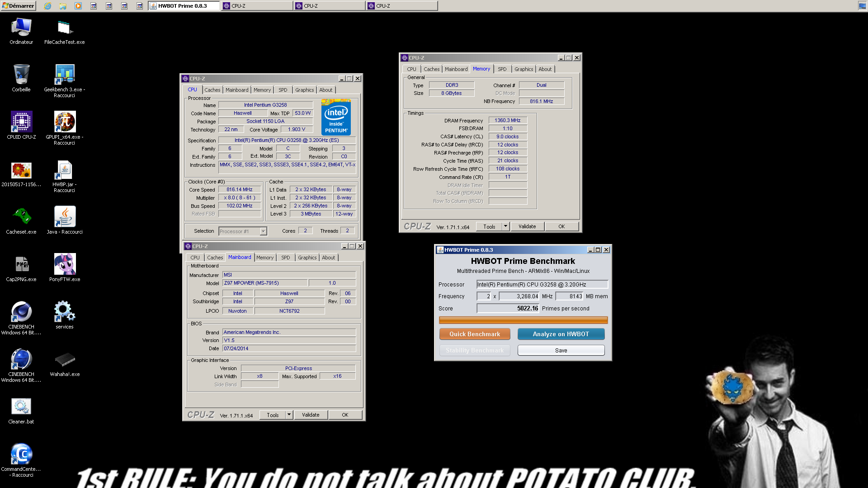This screenshot has height=488, width=868.
Task: Open SPD tab in CPU-Z CPU window
Action: point(283,90)
